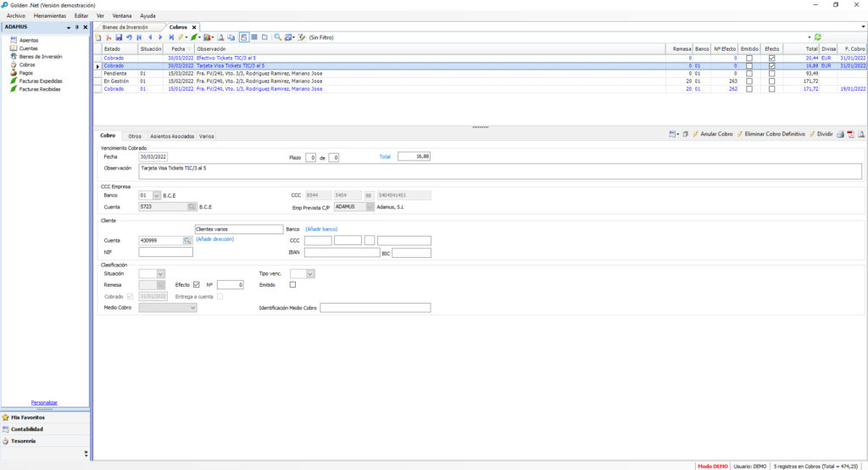Go to previous record arrow
Screen dimensions: 868x470
(150, 37)
